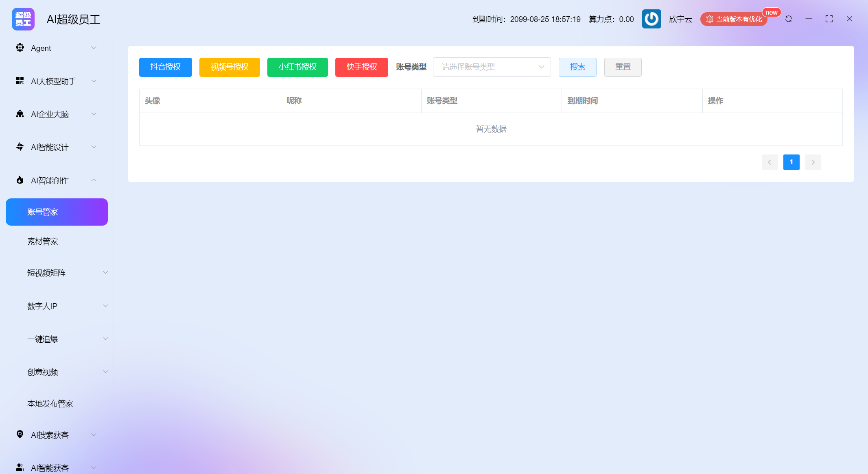This screenshot has height=474, width=868.
Task: Expand the 一键追爆 submenu chevron
Action: [105, 339]
